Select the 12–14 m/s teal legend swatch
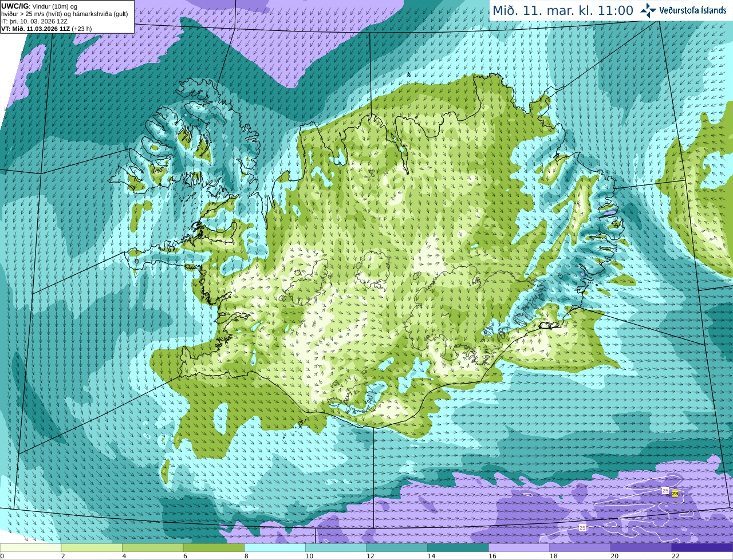Viewport: 733px width, 560px height. coord(397,547)
